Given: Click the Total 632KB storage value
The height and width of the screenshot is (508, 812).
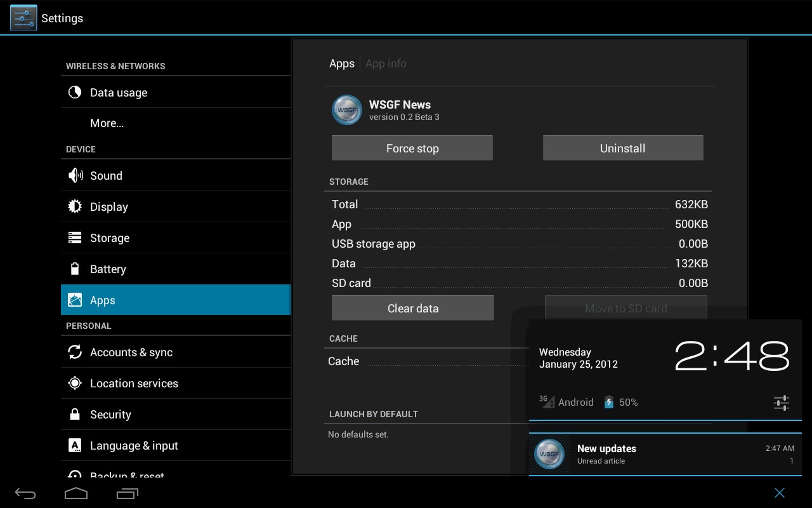Looking at the screenshot, I should tap(691, 204).
